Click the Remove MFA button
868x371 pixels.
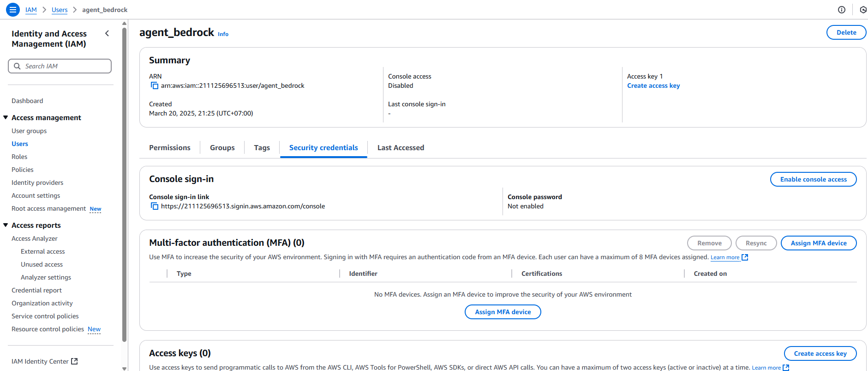pos(709,243)
